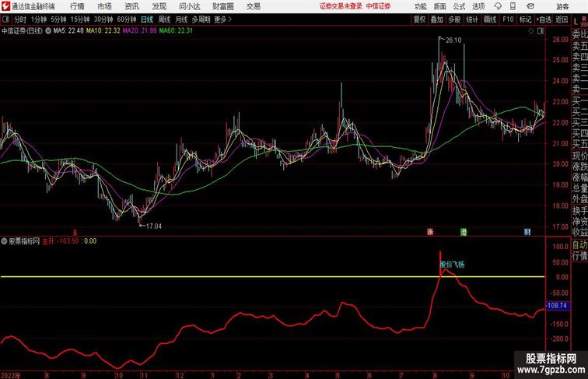588x379 pixels.
Task: Click the diamond icon above the price axis
Action: point(531,31)
